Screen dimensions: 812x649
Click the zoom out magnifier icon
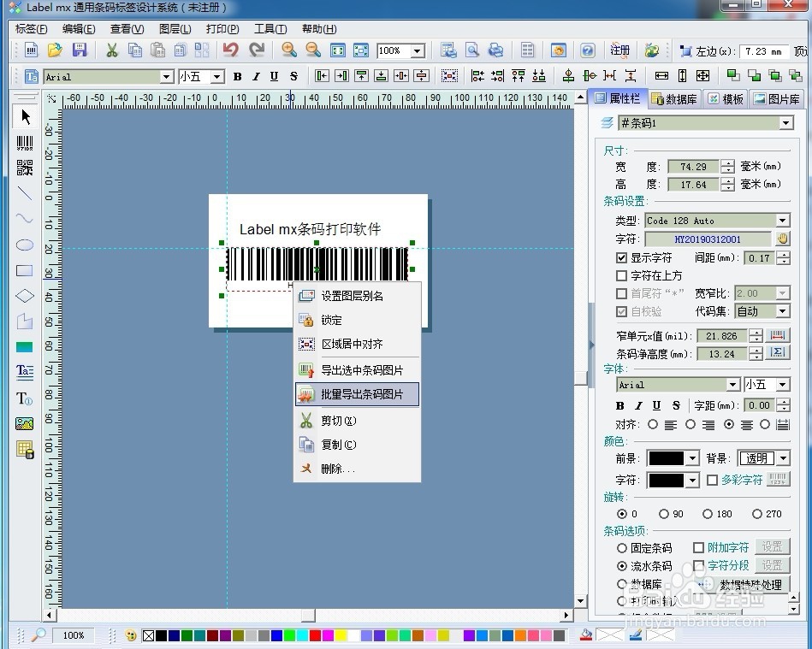tap(313, 50)
